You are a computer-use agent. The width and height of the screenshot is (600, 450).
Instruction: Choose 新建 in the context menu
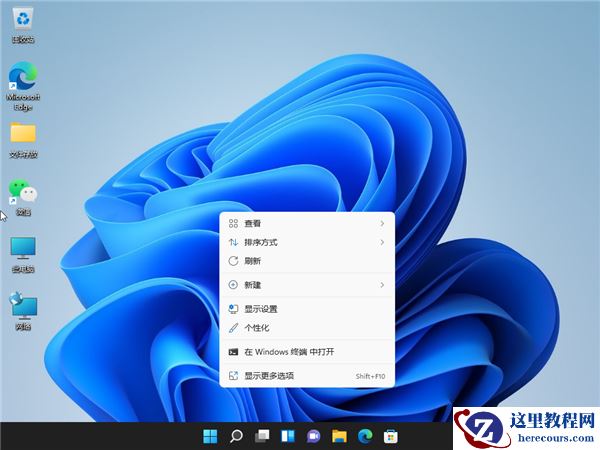click(307, 285)
